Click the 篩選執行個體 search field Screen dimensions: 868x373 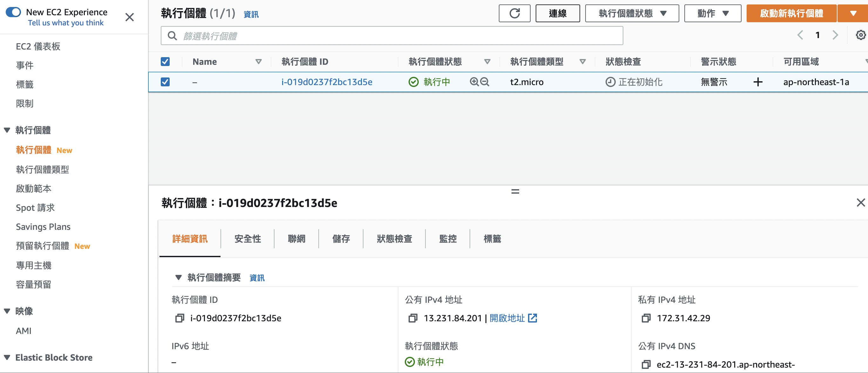tap(392, 36)
